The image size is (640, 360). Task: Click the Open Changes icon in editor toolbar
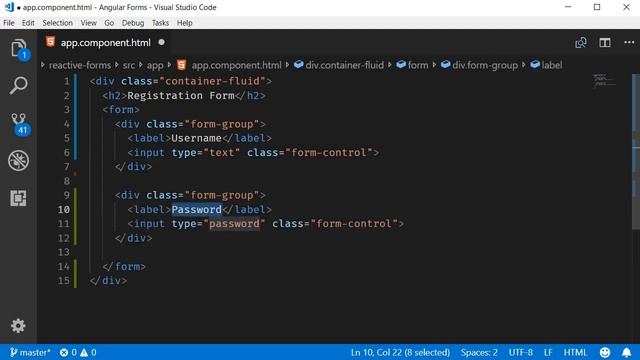coord(581,42)
